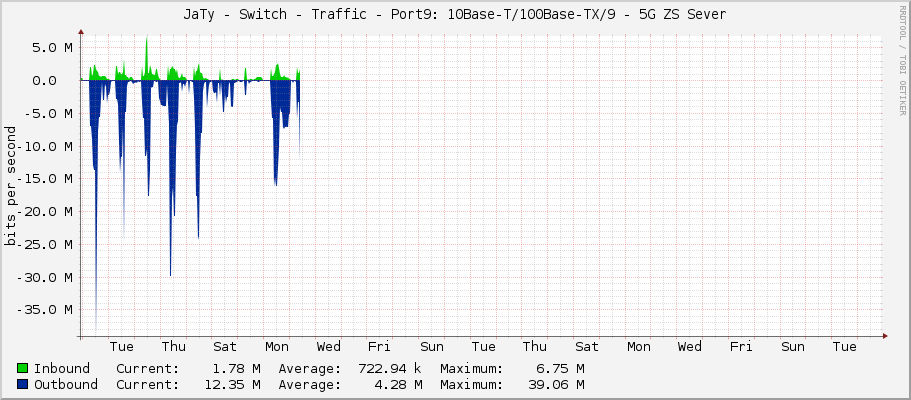Click the -30.0 M y-axis label

point(46,277)
